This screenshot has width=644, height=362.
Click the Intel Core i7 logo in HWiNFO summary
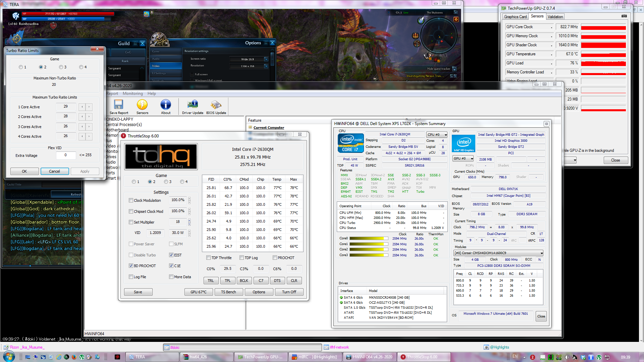pos(350,143)
